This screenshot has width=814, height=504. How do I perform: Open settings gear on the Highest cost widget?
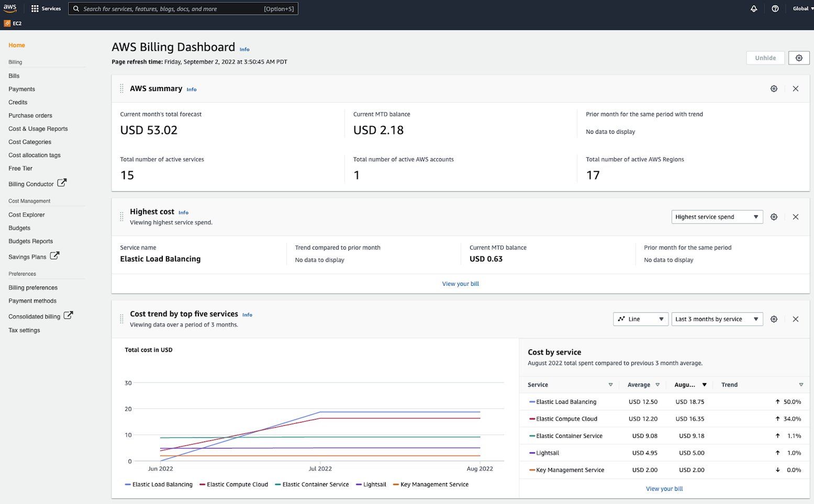click(774, 217)
